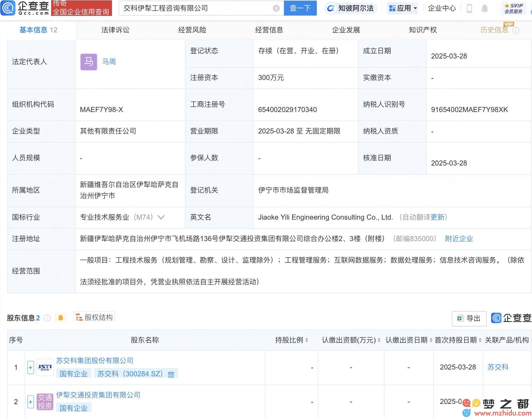Sort by 首次持股日期 column arrows
532x418 pixels.
(480, 340)
